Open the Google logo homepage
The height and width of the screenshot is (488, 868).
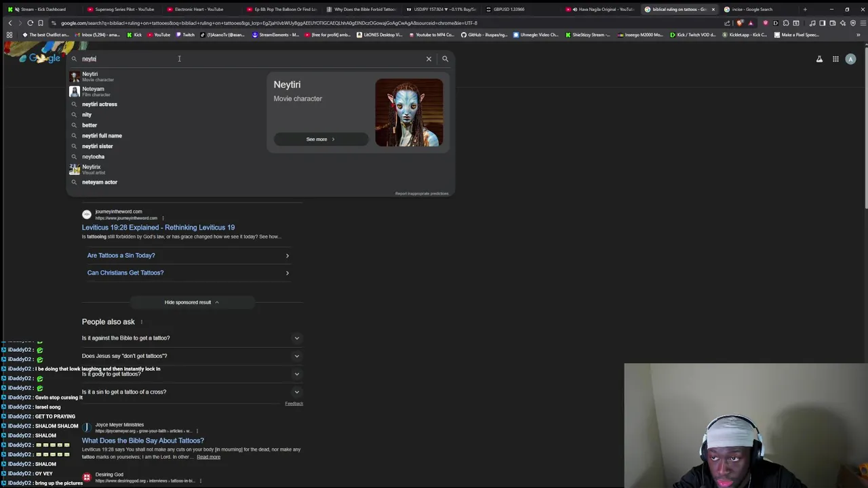click(41, 58)
